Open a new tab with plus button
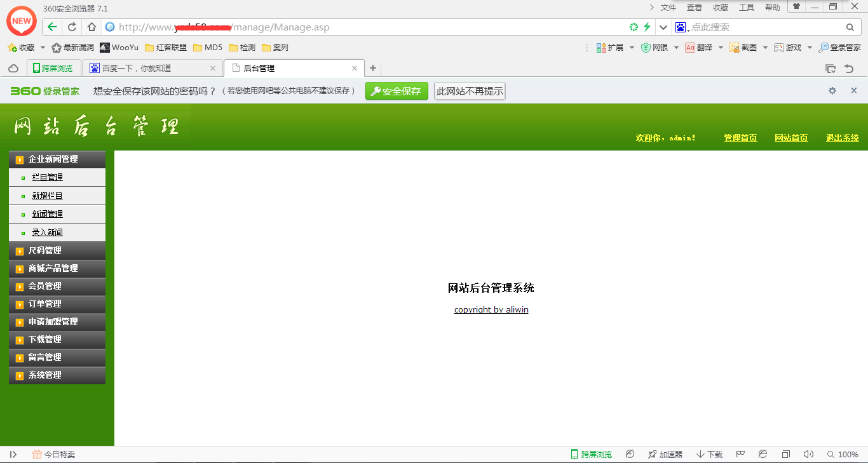Image resolution: width=868 pixels, height=463 pixels. coord(373,69)
